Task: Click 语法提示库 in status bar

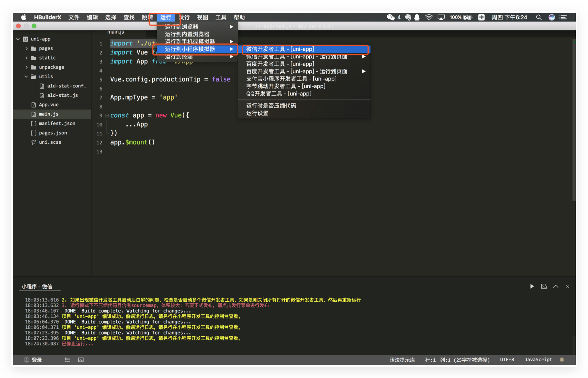Action: tap(402, 360)
